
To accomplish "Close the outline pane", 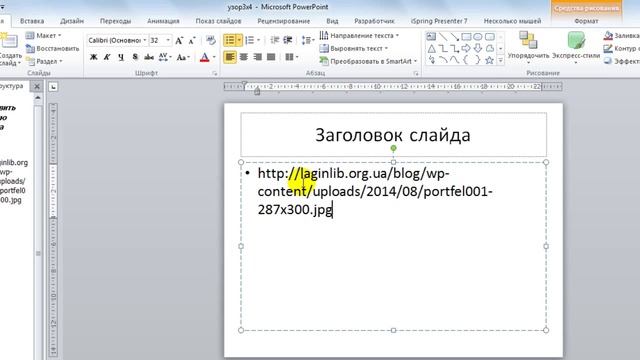I will coord(37,86).
